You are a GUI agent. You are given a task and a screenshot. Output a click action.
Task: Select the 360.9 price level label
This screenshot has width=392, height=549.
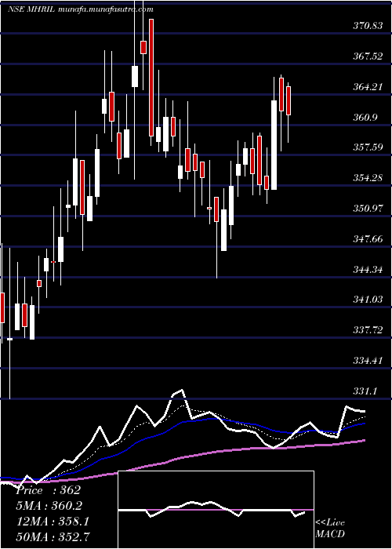[x=365, y=117]
